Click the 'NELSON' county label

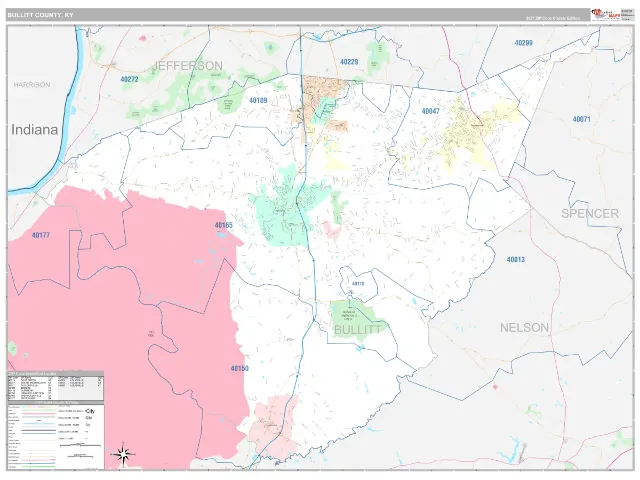pos(524,328)
